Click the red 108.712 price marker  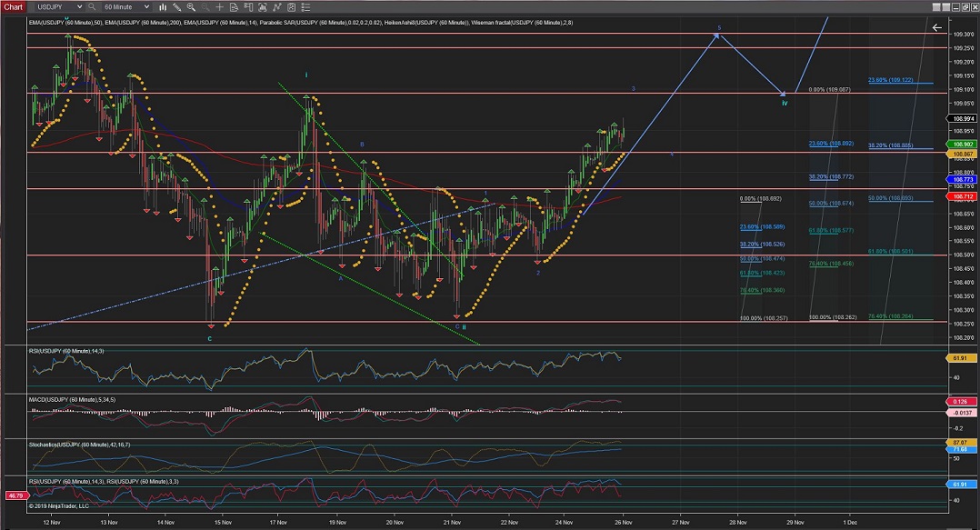961,196
